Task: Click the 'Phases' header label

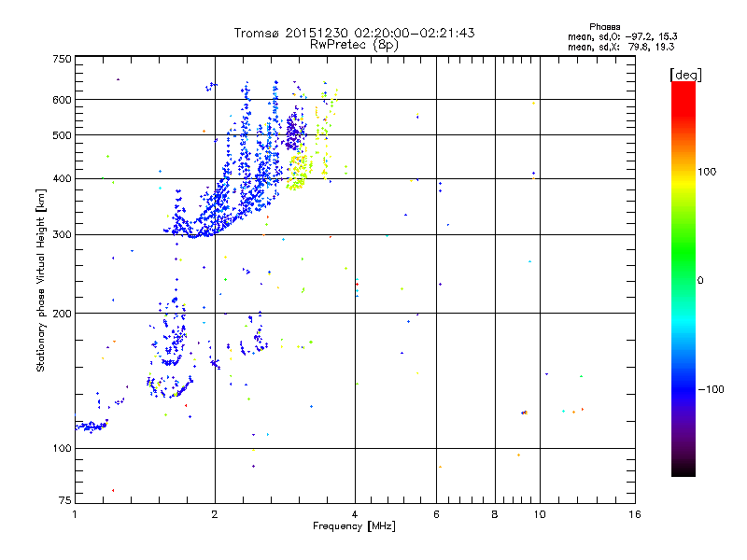Action: 604,27
